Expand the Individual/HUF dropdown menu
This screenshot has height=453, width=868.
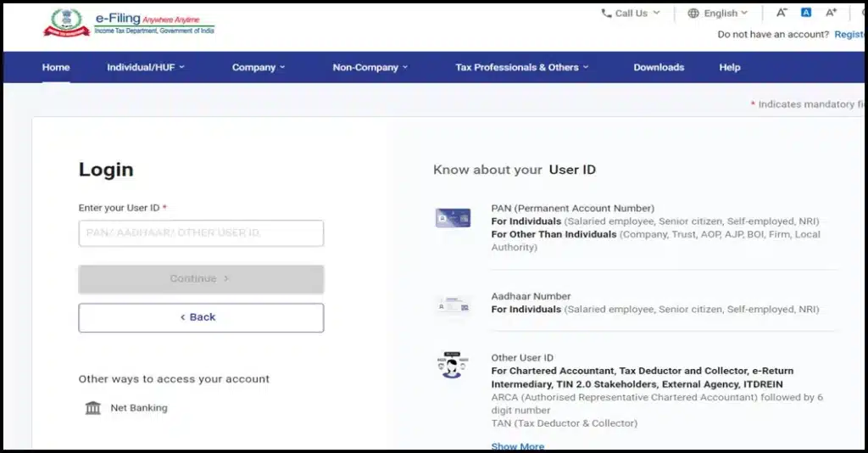point(146,68)
